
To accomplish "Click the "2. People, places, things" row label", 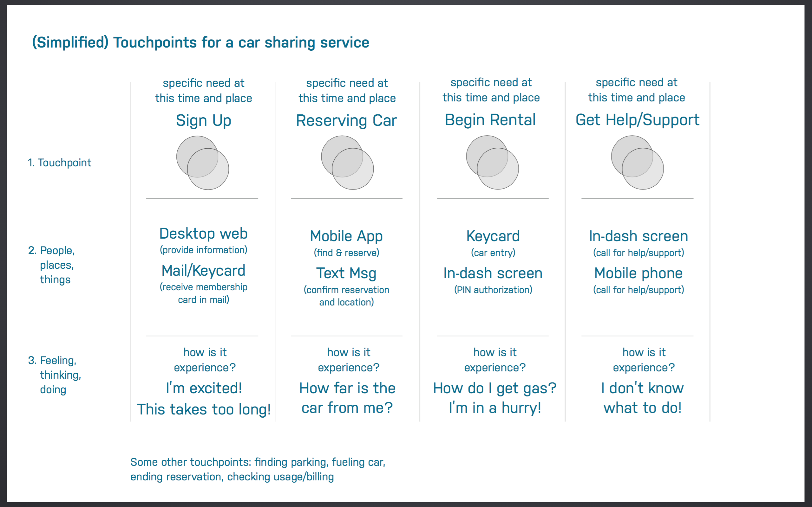I will coord(52,265).
